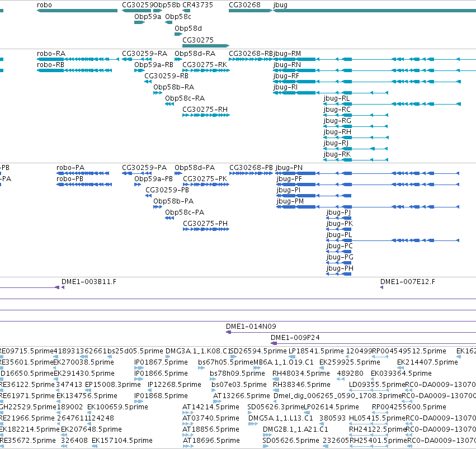Select the Obp58d-PA protein label

(195, 168)
